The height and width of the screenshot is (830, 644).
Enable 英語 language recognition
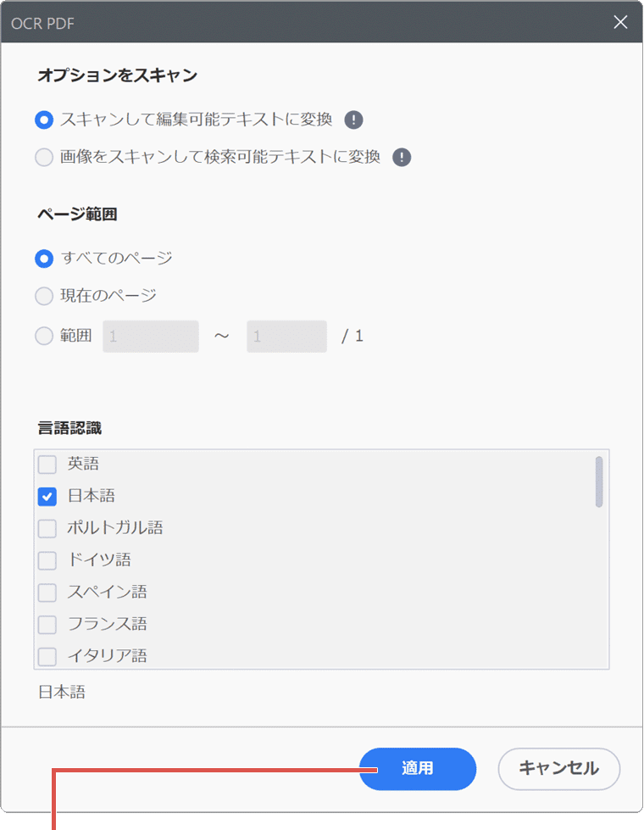click(x=47, y=464)
